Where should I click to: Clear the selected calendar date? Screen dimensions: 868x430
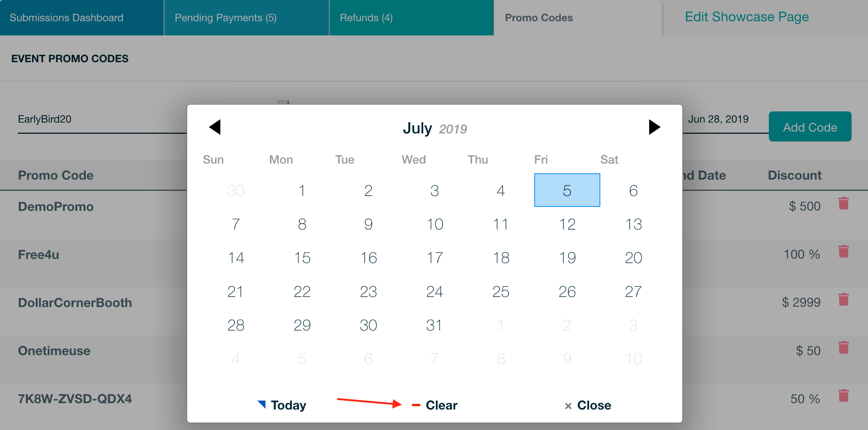435,405
